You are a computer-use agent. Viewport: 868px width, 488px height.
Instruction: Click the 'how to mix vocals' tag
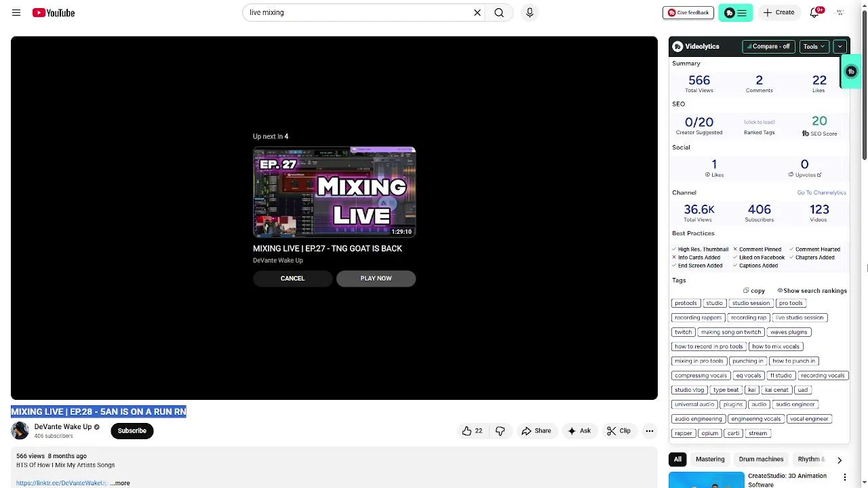point(776,346)
